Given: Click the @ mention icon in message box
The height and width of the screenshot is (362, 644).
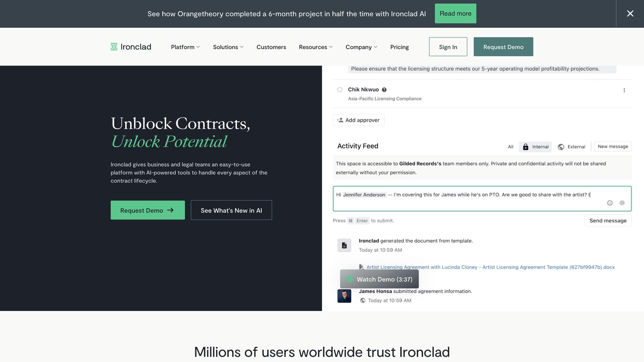Looking at the screenshot, I should [x=622, y=203].
